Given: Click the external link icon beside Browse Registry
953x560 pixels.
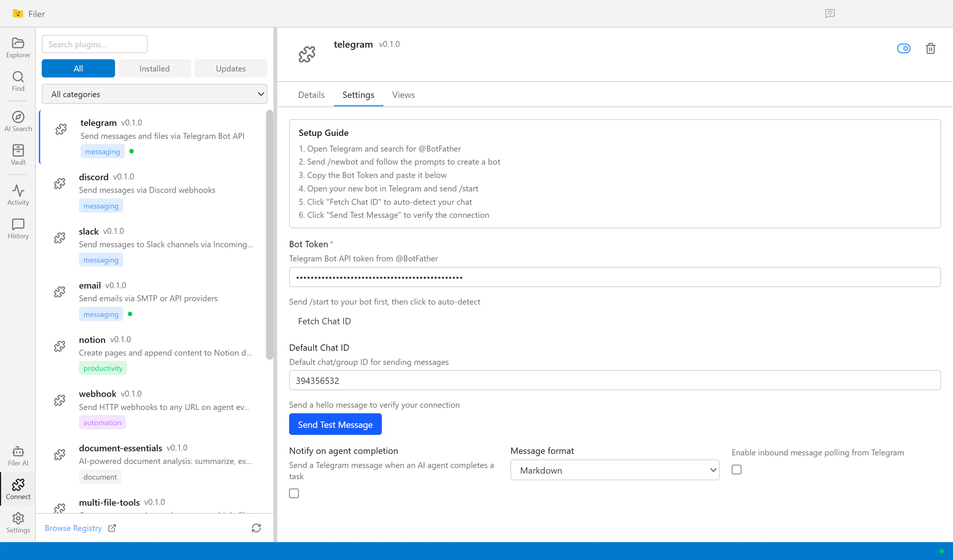Looking at the screenshot, I should point(112,528).
